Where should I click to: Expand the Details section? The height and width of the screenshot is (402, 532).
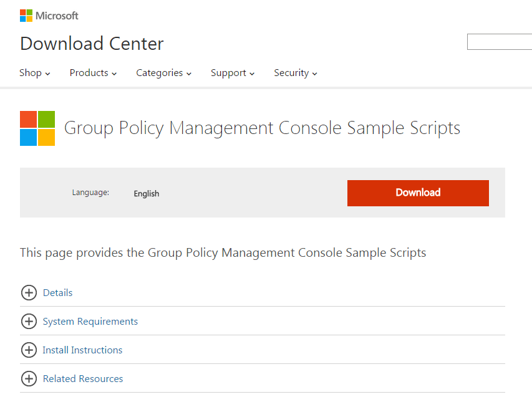click(x=58, y=293)
